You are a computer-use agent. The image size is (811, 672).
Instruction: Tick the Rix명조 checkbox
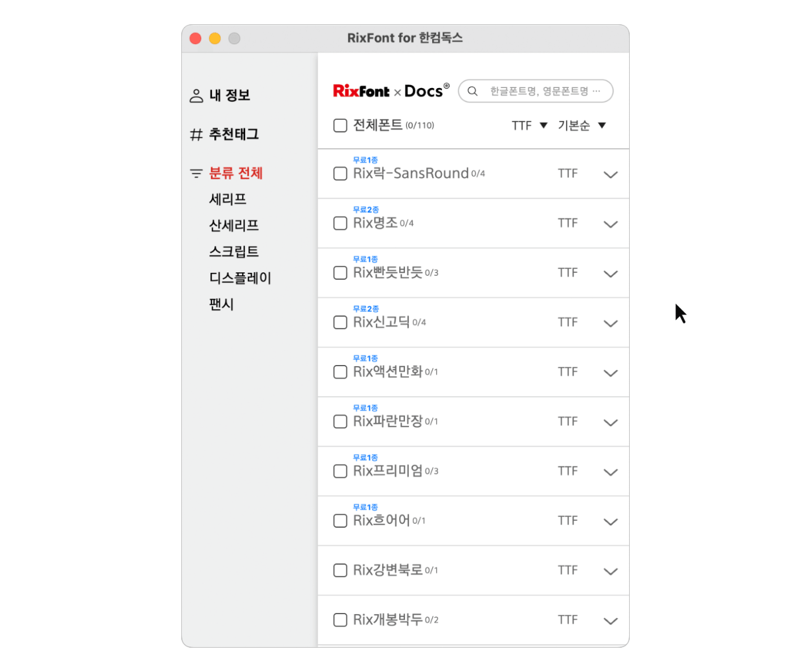coord(341,224)
